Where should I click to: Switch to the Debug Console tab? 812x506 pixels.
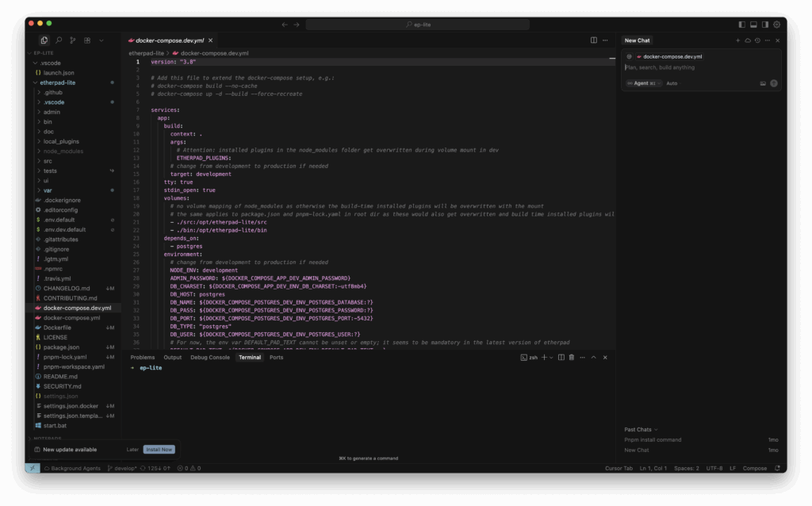point(210,358)
